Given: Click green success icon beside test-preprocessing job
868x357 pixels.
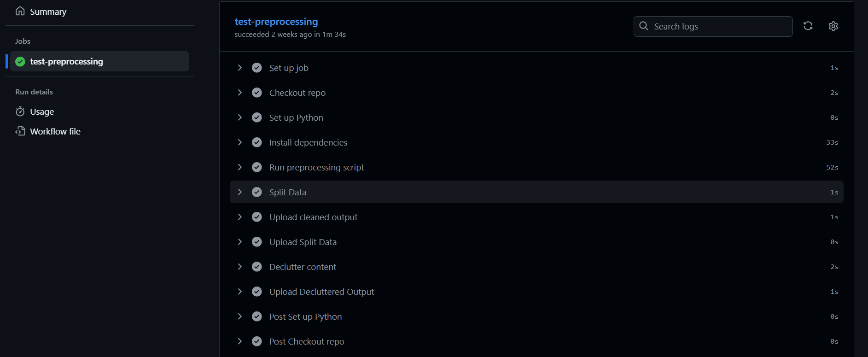Looking at the screenshot, I should [20, 62].
